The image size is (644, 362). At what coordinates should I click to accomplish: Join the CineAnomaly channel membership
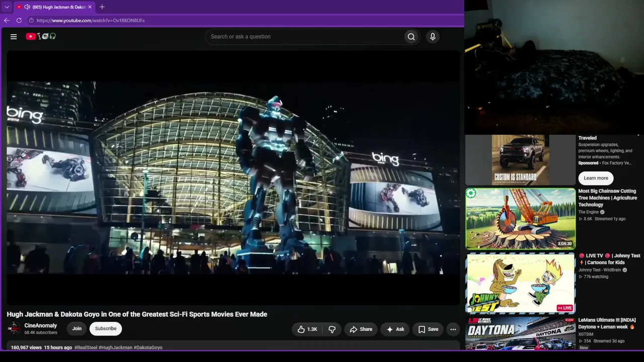tap(76, 329)
